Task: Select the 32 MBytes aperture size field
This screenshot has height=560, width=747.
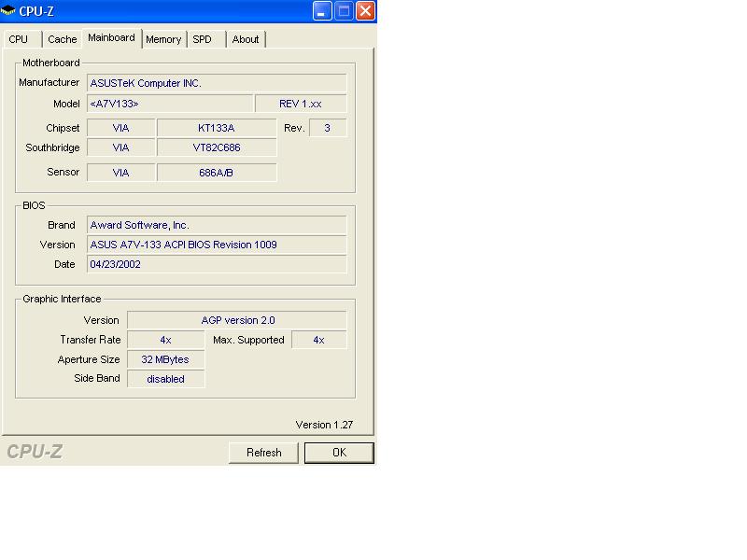Action: [165, 359]
